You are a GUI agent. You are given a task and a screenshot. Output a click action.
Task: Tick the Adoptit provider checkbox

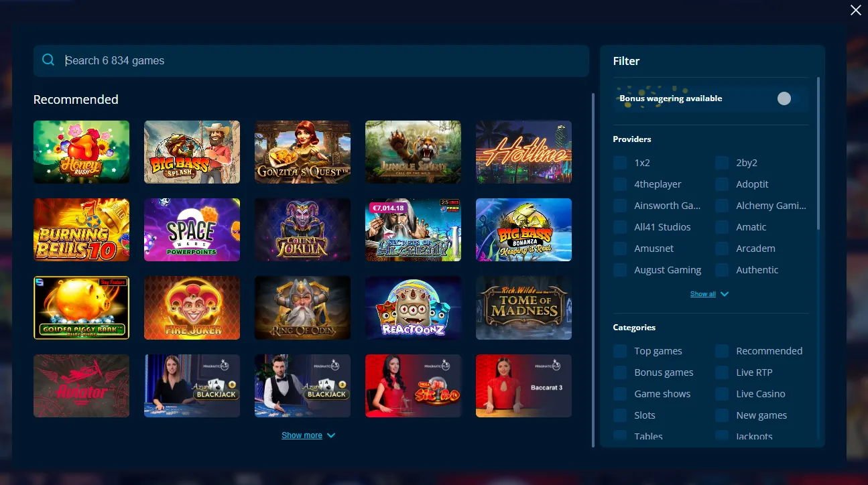pos(722,184)
